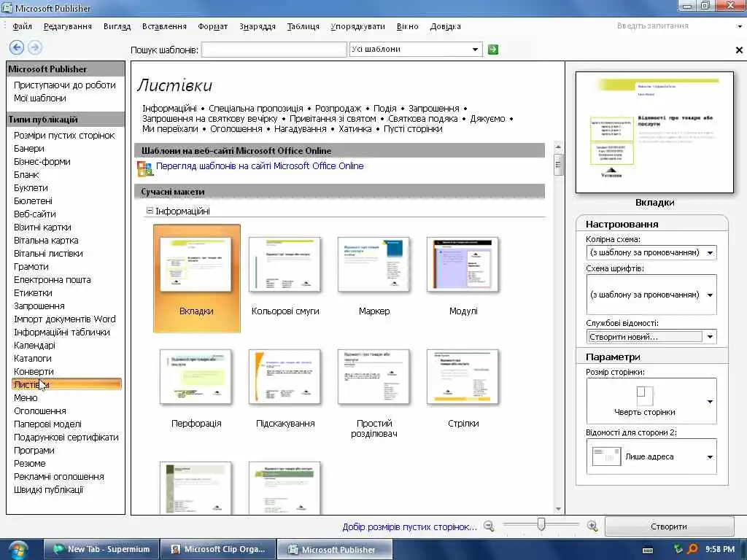
Task: Click the zoom out magnifier icon
Action: [x=489, y=526]
